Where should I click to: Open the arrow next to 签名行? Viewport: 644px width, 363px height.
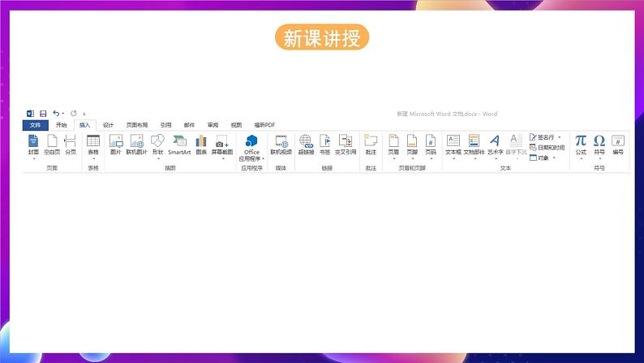point(560,137)
